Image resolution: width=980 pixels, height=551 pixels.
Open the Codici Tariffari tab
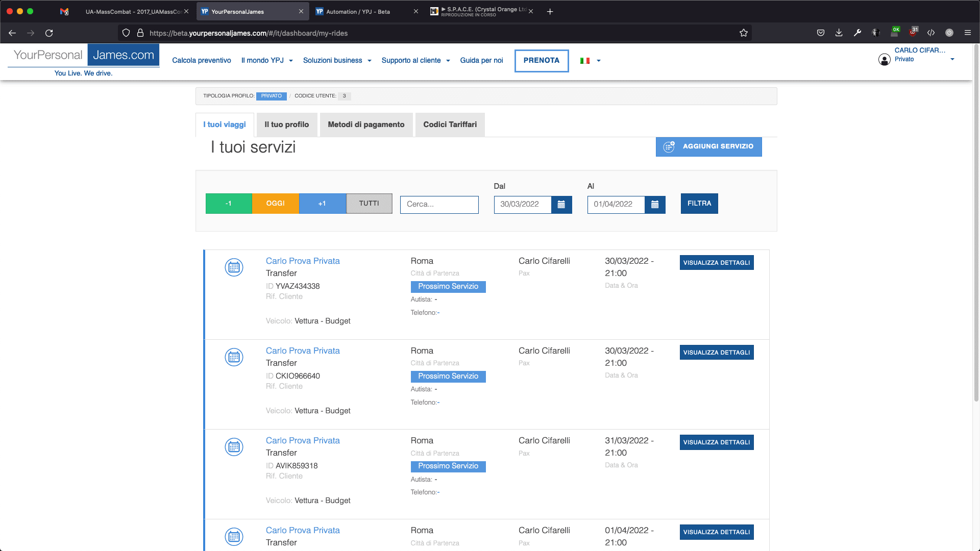pyautogui.click(x=450, y=125)
